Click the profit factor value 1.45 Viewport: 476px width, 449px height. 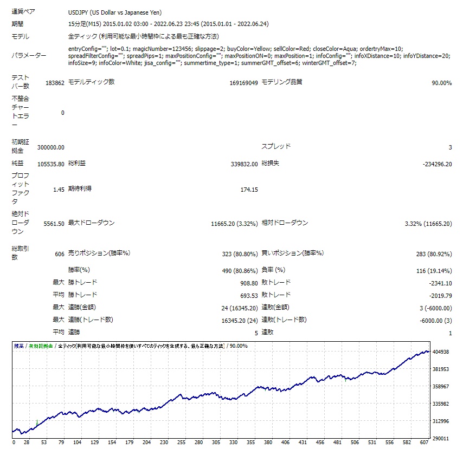pos(59,190)
